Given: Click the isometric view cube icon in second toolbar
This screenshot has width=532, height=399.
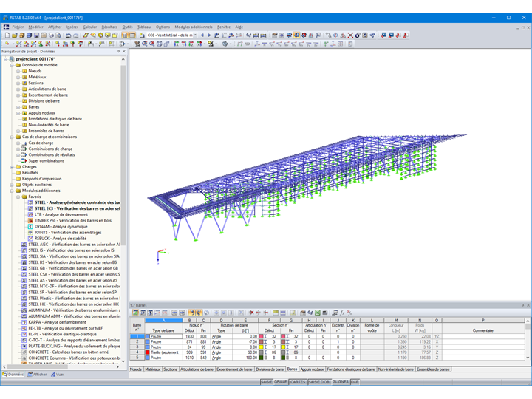Looking at the screenshot, I should click(159, 44).
